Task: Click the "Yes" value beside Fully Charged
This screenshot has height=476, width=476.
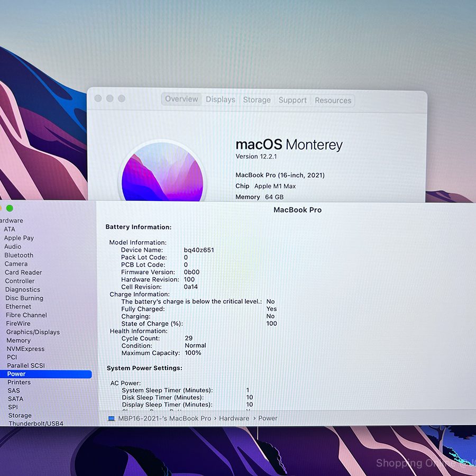Action: click(x=271, y=309)
